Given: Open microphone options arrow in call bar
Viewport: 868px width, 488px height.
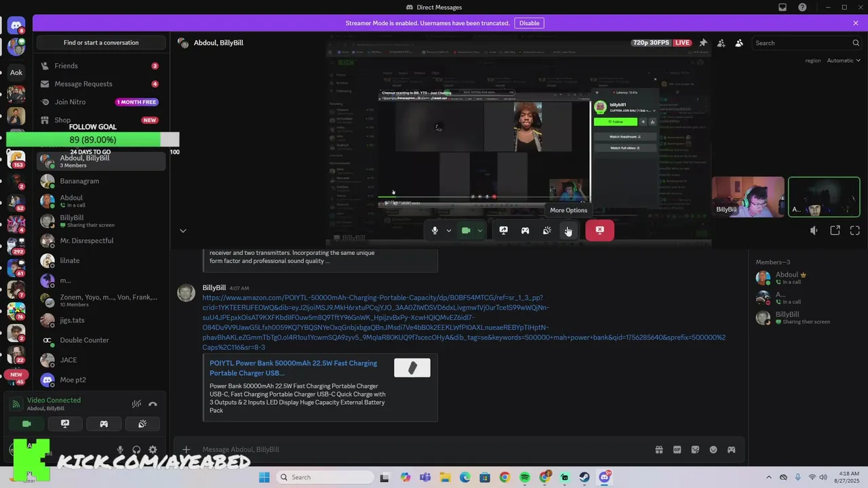Looking at the screenshot, I should click(448, 230).
